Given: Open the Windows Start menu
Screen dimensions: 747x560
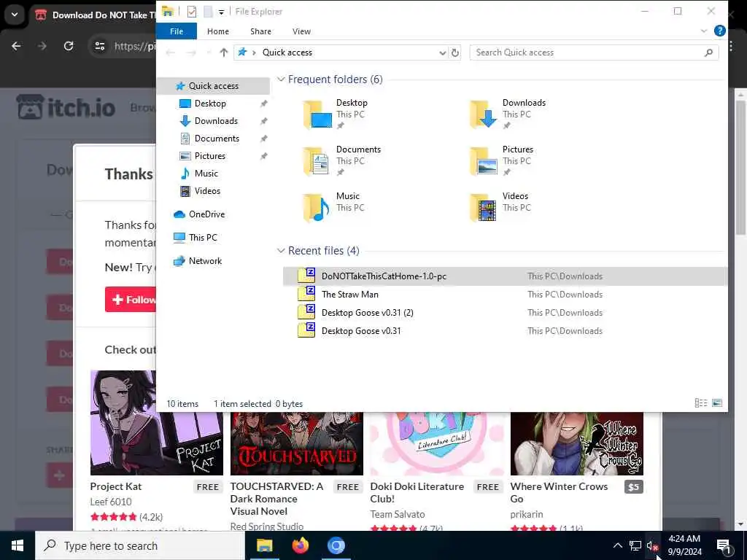Looking at the screenshot, I should [x=18, y=545].
